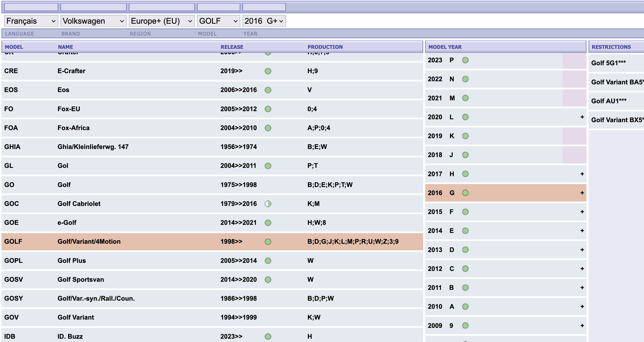
Task: Click the NAME column header
Action: click(65, 47)
